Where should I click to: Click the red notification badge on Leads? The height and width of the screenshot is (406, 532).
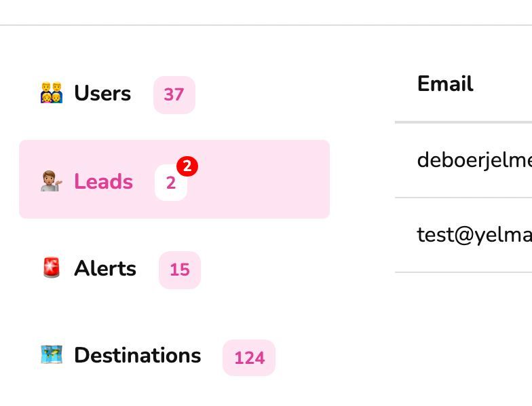(x=187, y=166)
